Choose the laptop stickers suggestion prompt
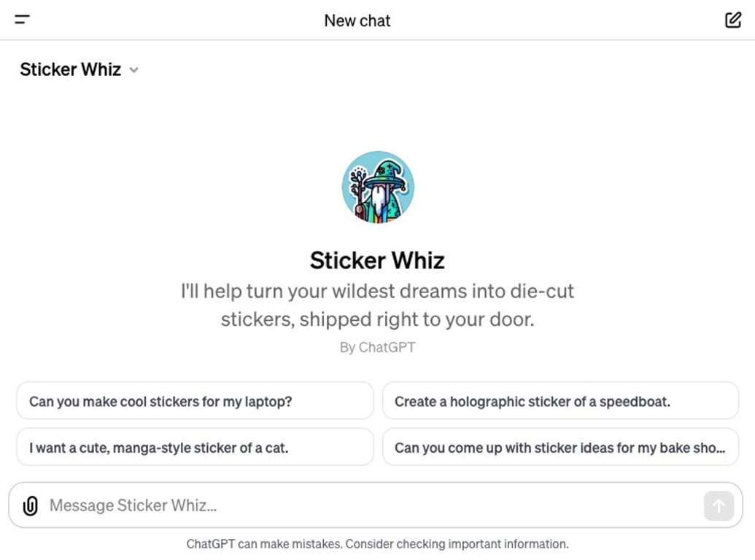 [195, 400]
